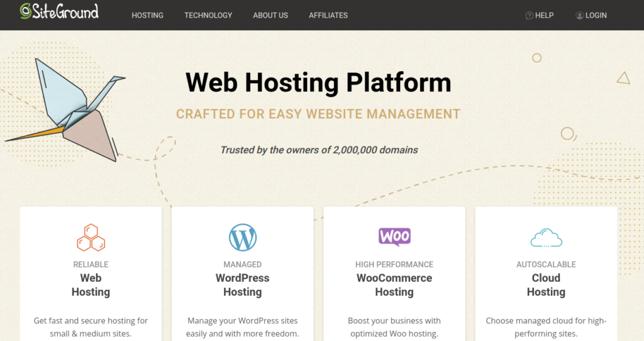Click 'Manage your WordPress sites' description
This screenshot has height=341, width=644.
[x=242, y=327]
